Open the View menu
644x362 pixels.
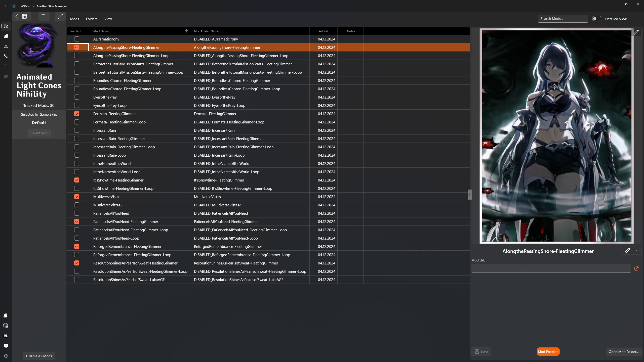click(x=108, y=19)
